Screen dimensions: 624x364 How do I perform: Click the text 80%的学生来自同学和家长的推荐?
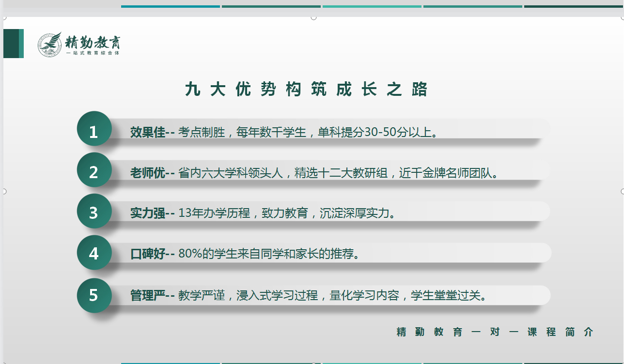[x=268, y=254]
